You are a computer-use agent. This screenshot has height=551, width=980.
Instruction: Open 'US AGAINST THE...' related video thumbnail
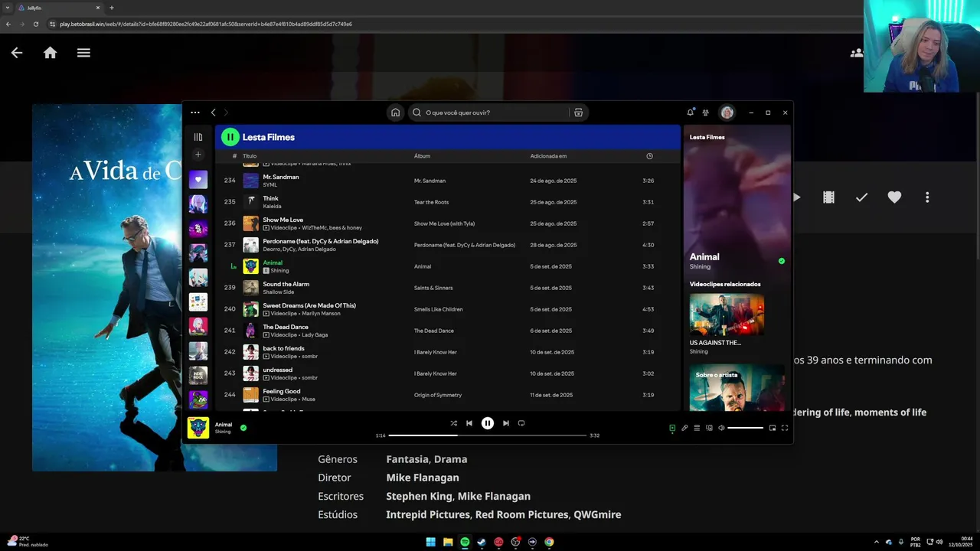pyautogui.click(x=727, y=314)
